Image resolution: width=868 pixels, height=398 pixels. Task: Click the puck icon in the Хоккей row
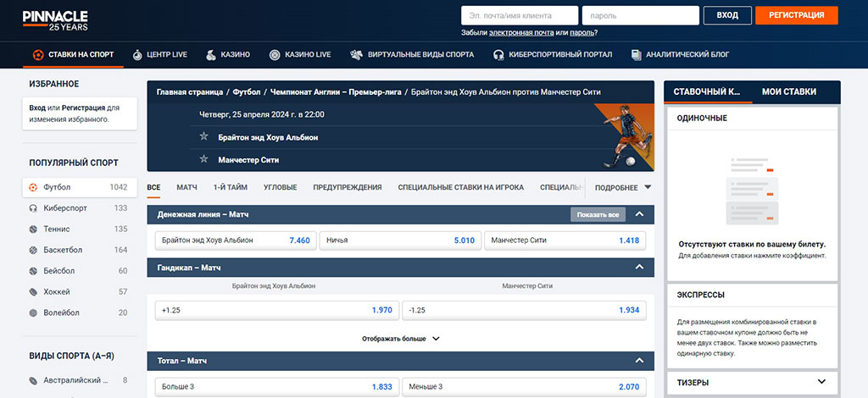33,292
